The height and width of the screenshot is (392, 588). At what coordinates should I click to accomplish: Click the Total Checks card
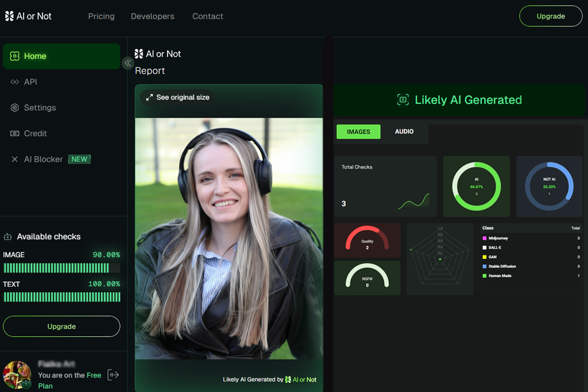(x=385, y=187)
